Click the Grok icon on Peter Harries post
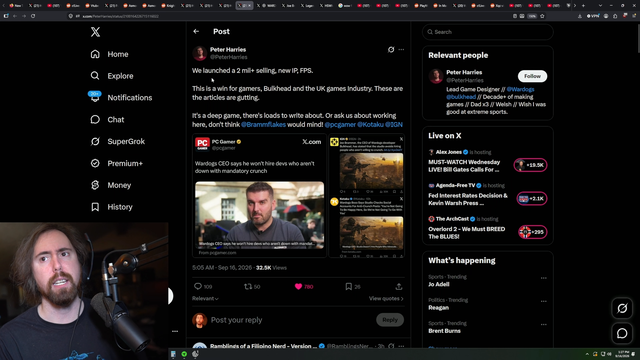This screenshot has height=360, width=640. [391, 49]
